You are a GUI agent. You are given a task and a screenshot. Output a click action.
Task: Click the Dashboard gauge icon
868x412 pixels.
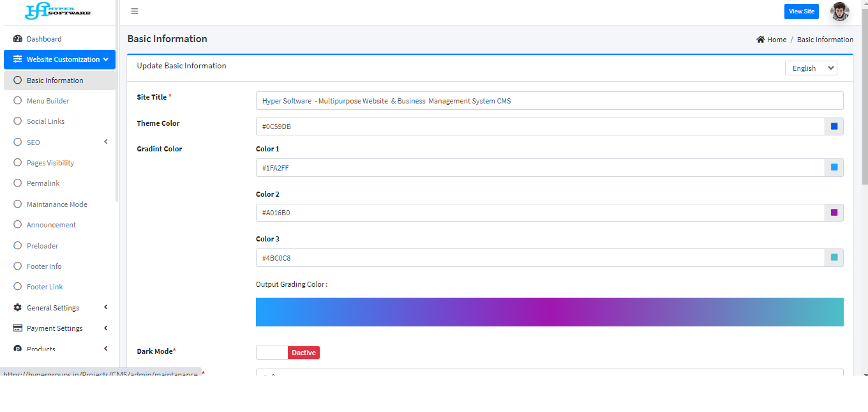(x=18, y=39)
